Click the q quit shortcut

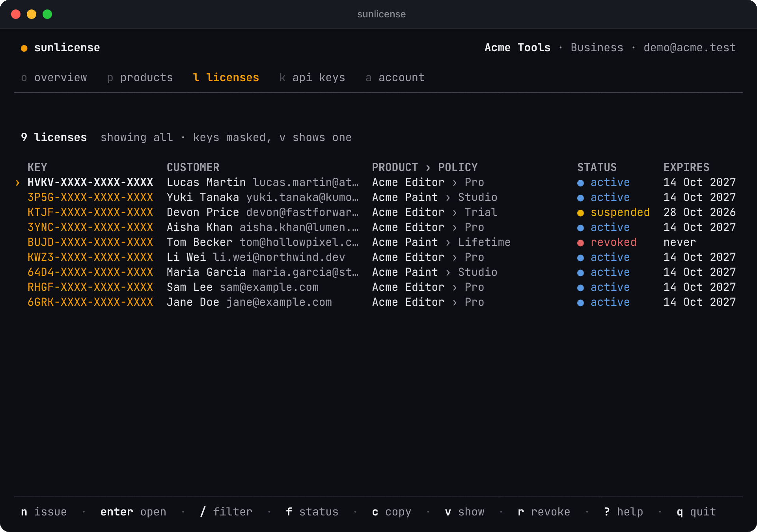pos(696,512)
